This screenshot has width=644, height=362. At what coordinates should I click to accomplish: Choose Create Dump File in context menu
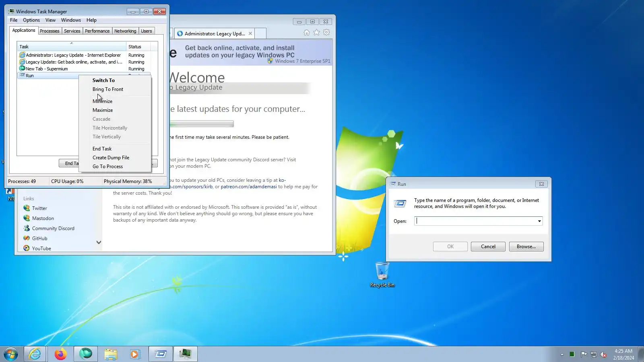(x=115, y=158)
